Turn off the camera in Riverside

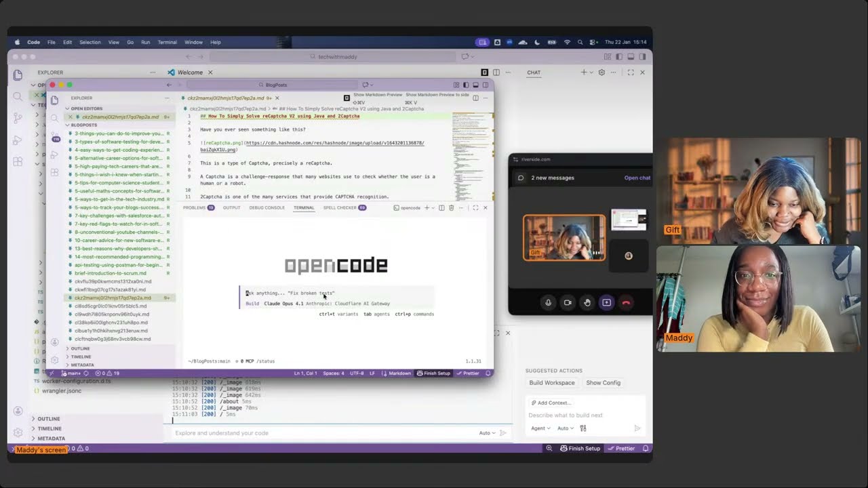click(568, 302)
